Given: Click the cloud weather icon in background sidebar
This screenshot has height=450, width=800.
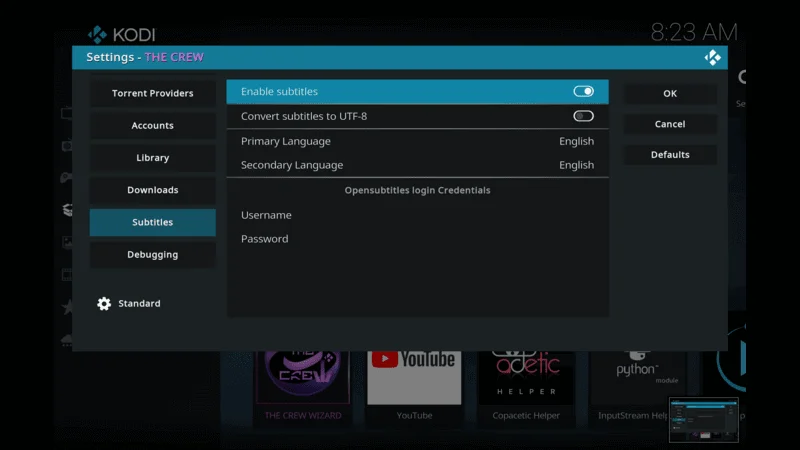Looking at the screenshot, I should (x=67, y=339).
